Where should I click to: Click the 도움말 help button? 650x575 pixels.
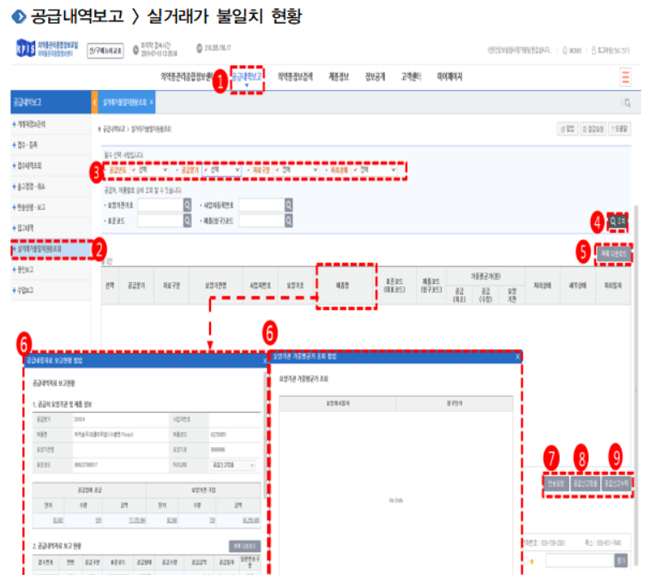click(x=620, y=129)
